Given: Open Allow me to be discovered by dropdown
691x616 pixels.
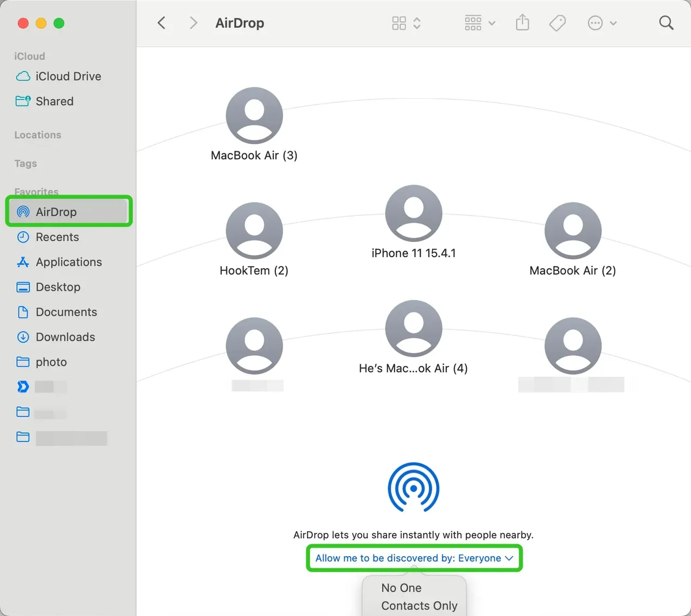Looking at the screenshot, I should coord(414,558).
